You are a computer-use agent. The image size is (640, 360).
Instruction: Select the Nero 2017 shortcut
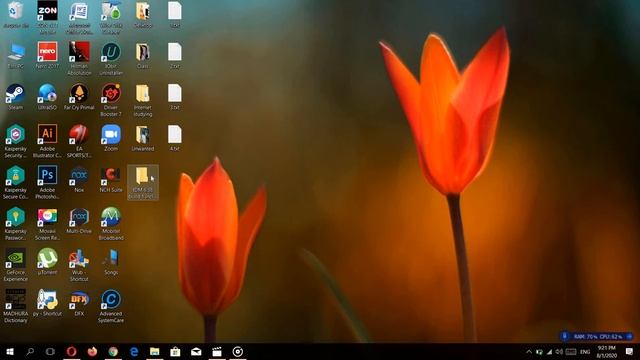[47, 56]
